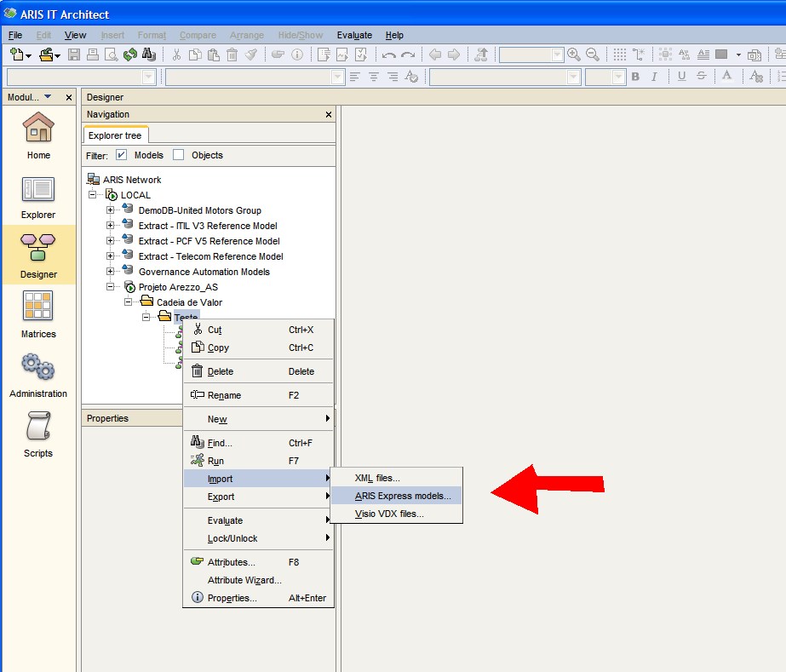786x672 pixels.
Task: Click the Bold formatting icon
Action: pyautogui.click(x=635, y=77)
